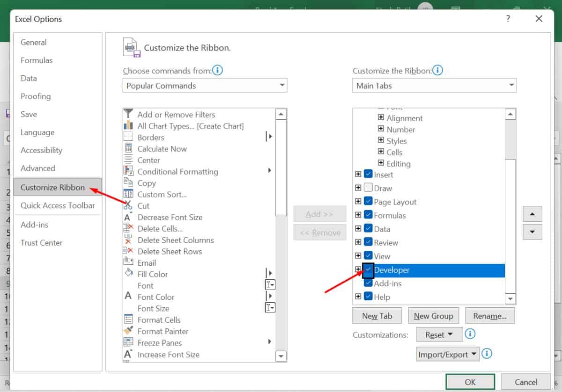The width and height of the screenshot is (562, 392).
Task: Switch to the Proofing category
Action: point(35,96)
